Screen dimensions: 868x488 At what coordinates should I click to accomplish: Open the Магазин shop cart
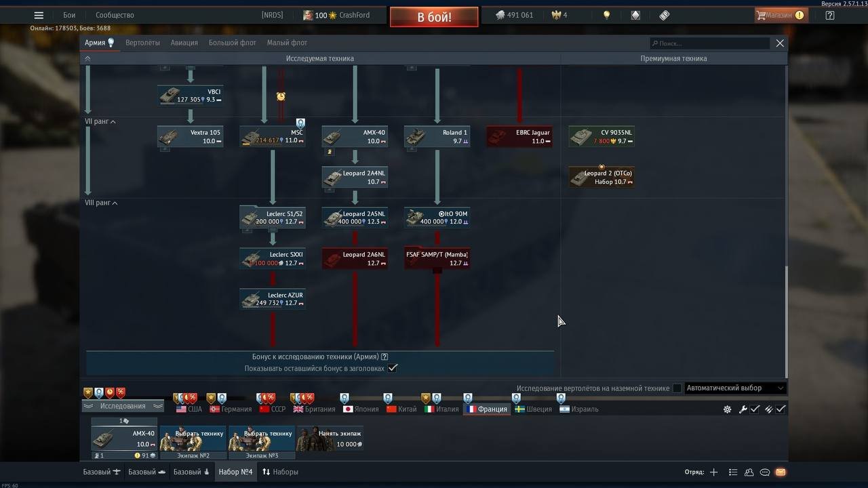click(x=781, y=15)
